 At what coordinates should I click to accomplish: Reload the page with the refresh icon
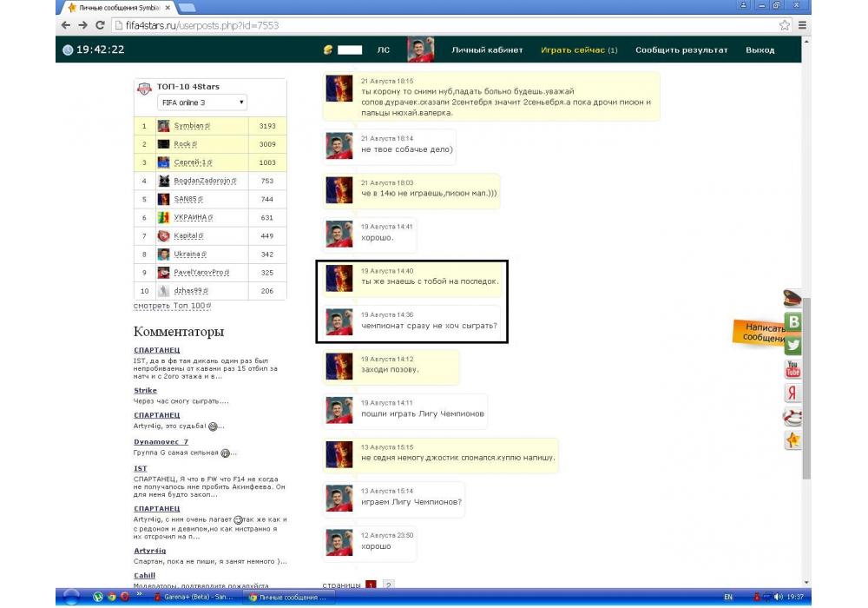point(100,25)
